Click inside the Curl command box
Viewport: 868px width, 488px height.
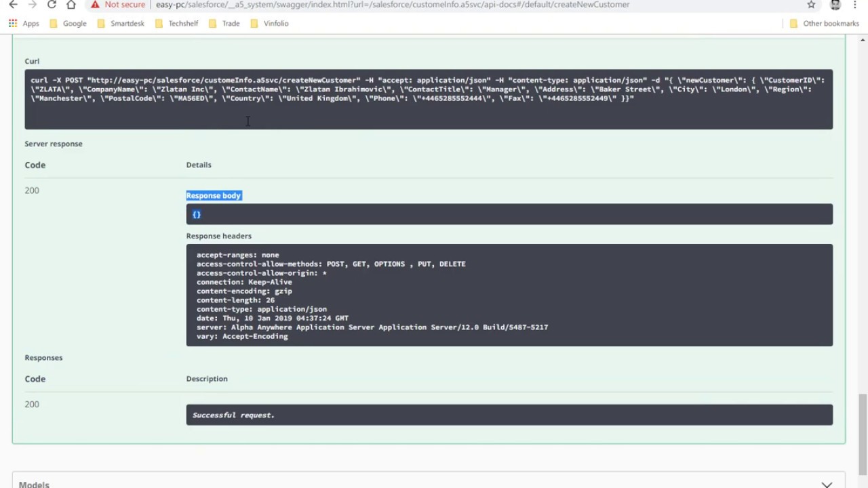[x=429, y=99]
